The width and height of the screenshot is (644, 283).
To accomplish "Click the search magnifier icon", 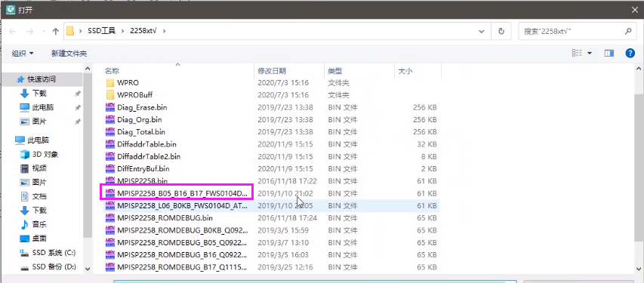I will pyautogui.click(x=628, y=31).
